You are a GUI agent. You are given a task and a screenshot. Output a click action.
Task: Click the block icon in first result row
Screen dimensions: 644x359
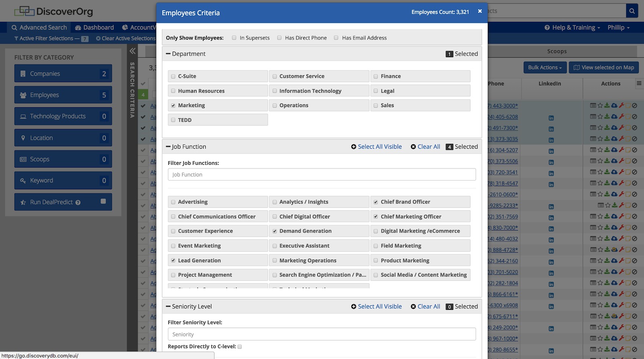[x=635, y=106]
